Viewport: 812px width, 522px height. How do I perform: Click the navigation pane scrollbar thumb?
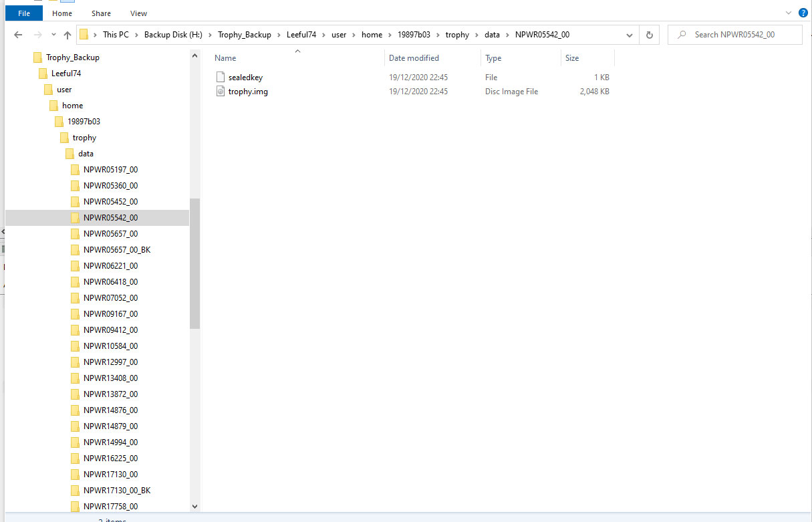click(195, 263)
